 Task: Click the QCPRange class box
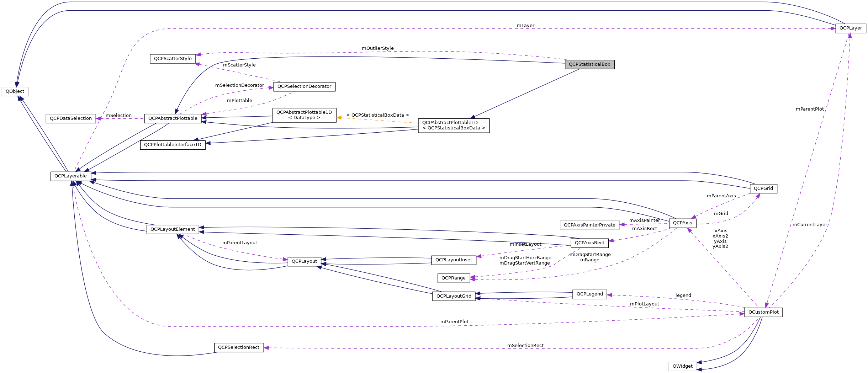pos(454,278)
